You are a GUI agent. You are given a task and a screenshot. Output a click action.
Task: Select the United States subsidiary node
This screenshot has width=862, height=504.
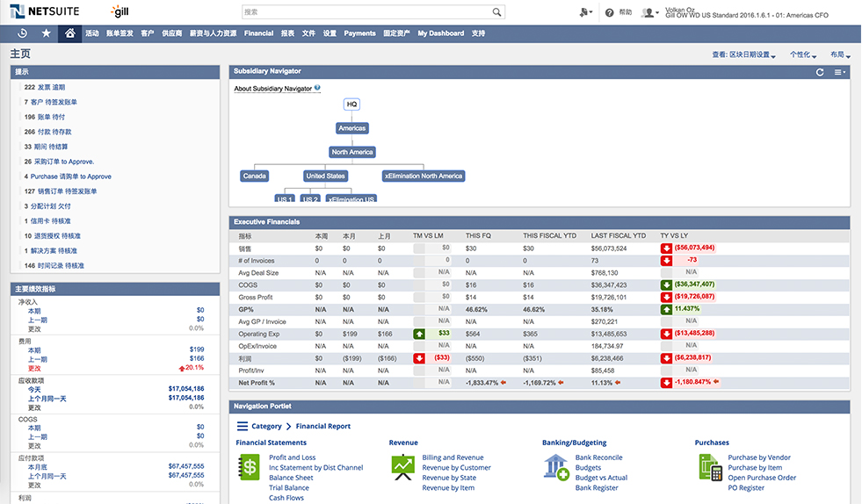(325, 176)
